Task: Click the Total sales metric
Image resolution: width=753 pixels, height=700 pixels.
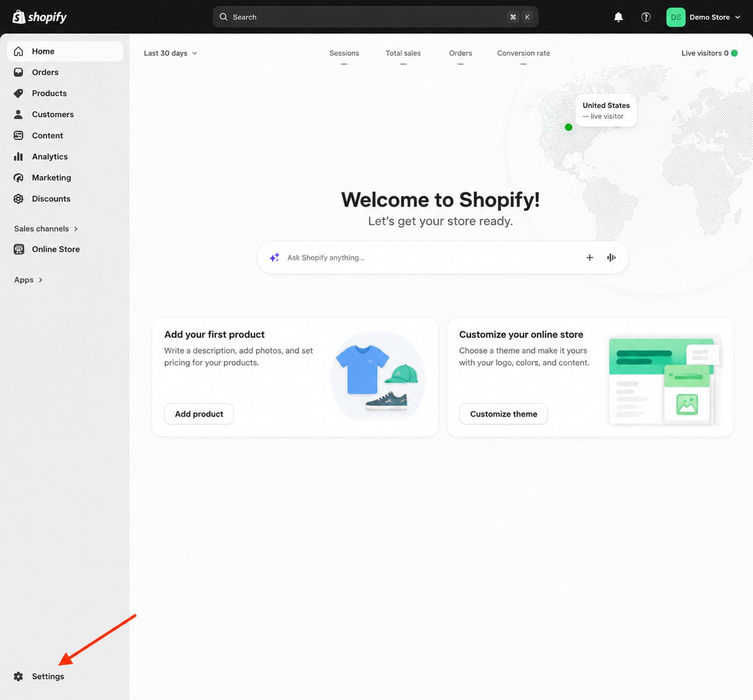Action: (403, 57)
